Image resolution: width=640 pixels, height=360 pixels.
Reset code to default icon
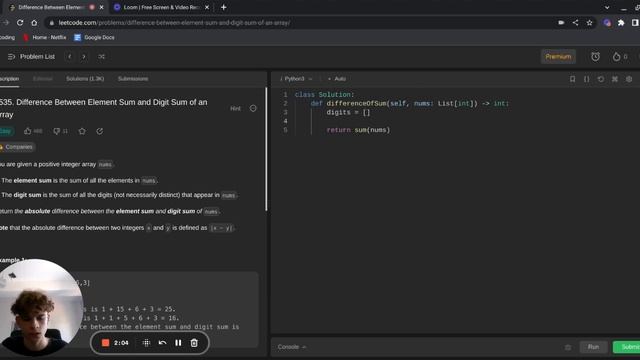point(601,79)
